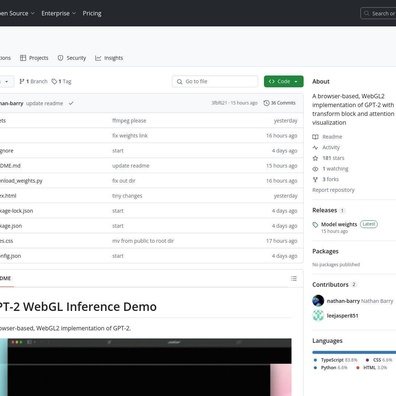Open the Activity link
The width and height of the screenshot is (396, 396).
click(331, 147)
